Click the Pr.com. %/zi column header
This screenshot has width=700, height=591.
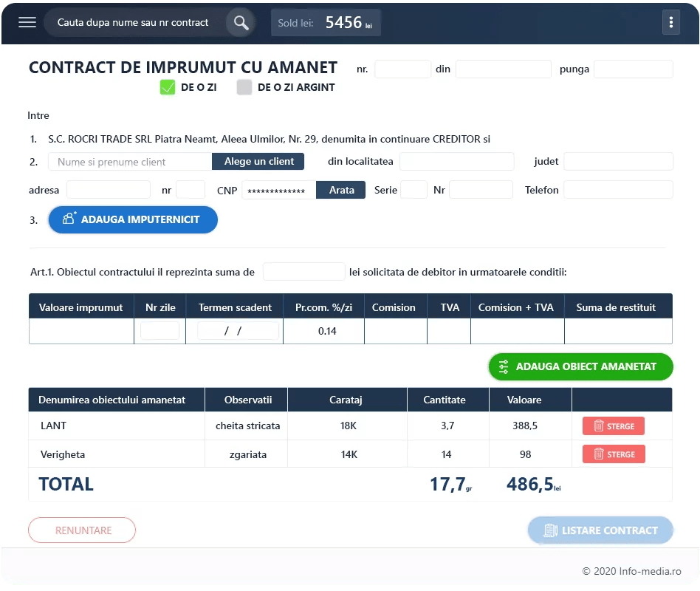(x=323, y=307)
